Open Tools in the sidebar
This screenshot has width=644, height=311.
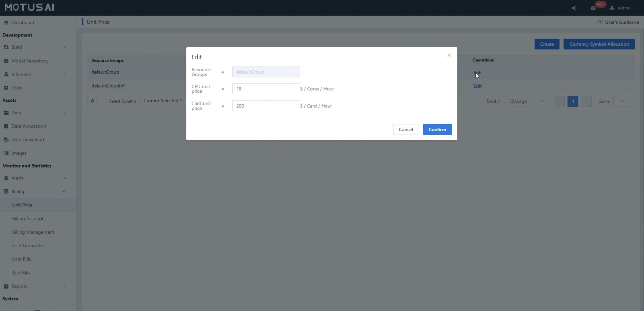17,88
